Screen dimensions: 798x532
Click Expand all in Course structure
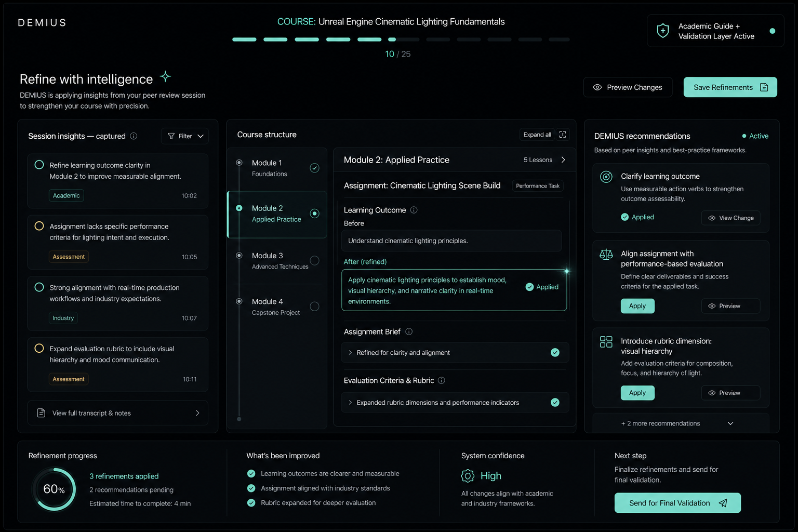tap(537, 135)
